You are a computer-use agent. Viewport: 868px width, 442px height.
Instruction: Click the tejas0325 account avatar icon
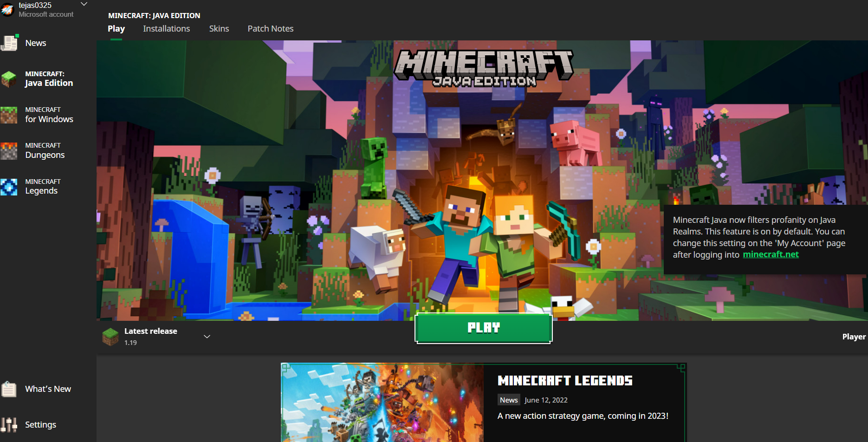point(7,9)
